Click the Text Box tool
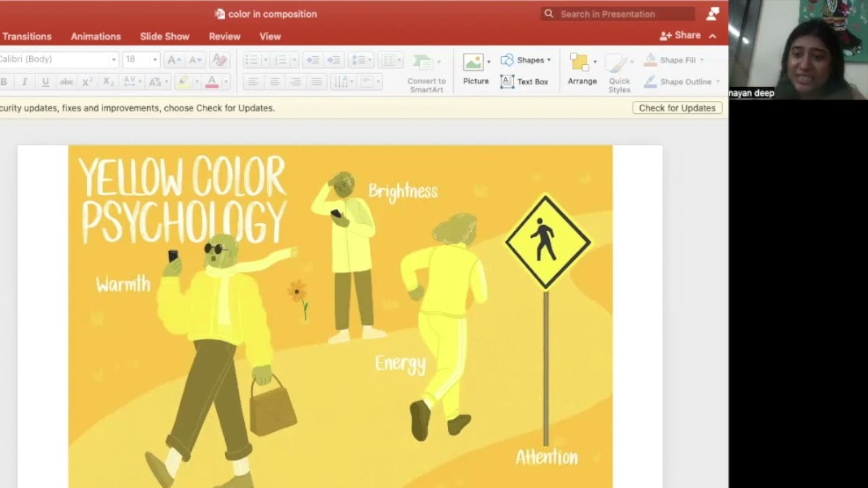 (x=524, y=81)
